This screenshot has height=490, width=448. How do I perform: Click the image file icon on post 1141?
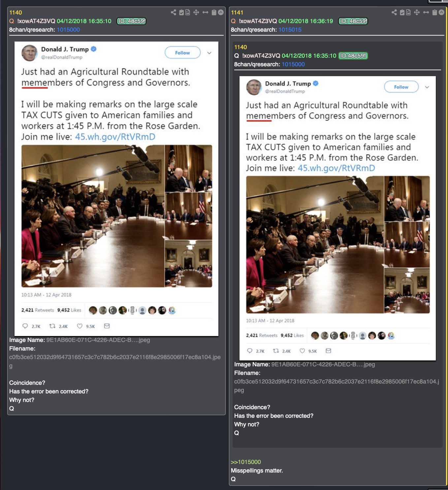(x=408, y=13)
